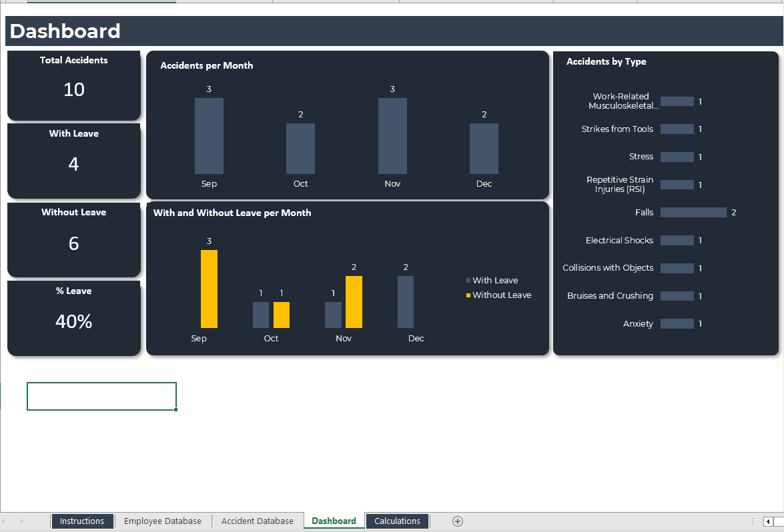
Task: Switch to the Calculations tab
Action: (397, 521)
